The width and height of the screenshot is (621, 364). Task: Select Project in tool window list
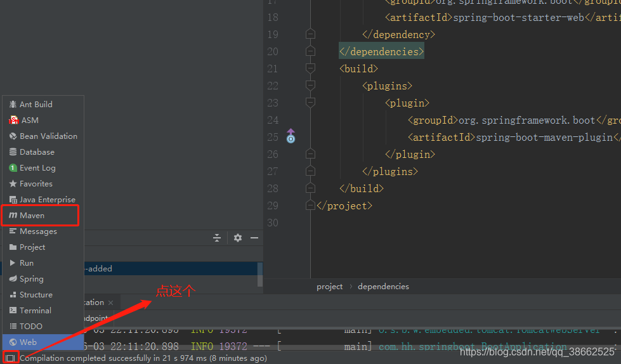(x=42, y=247)
